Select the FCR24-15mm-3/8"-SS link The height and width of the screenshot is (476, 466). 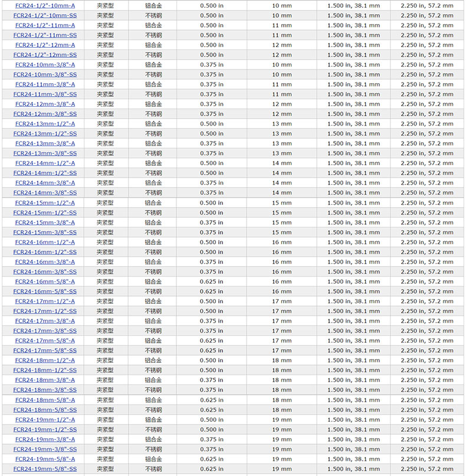pyautogui.click(x=45, y=232)
